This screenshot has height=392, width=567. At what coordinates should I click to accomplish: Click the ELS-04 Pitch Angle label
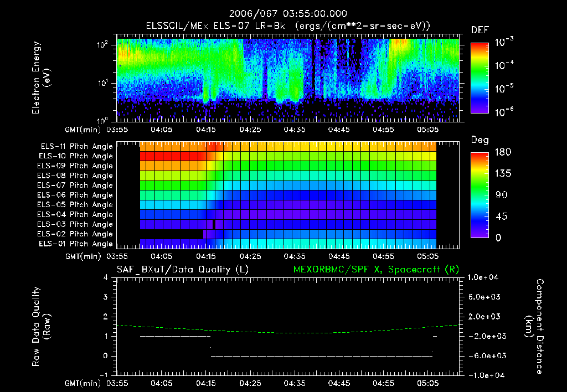click(x=75, y=214)
